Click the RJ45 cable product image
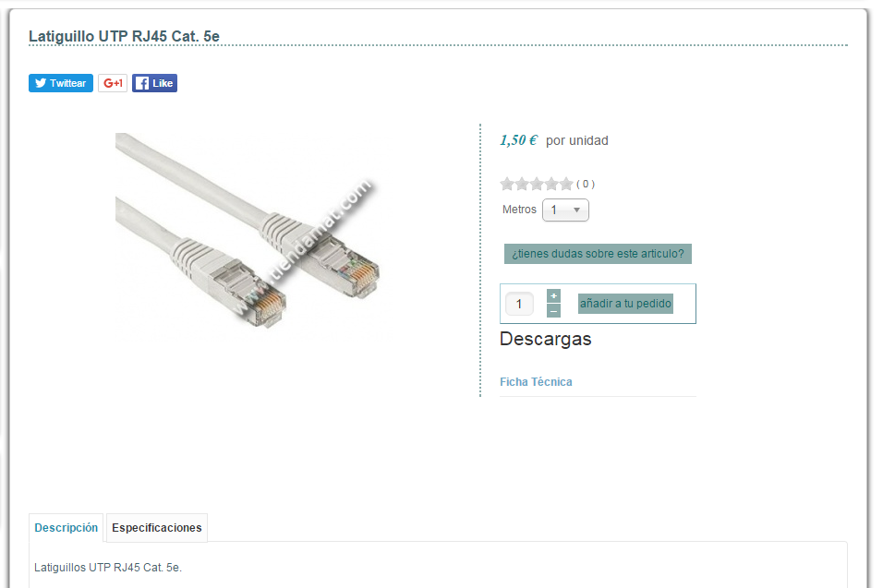Screen dimensions: 895x588 pos(248,231)
